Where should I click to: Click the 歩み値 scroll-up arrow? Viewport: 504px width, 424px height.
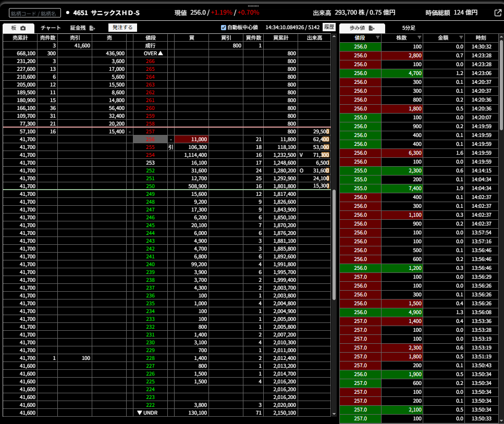pyautogui.click(x=501, y=36)
